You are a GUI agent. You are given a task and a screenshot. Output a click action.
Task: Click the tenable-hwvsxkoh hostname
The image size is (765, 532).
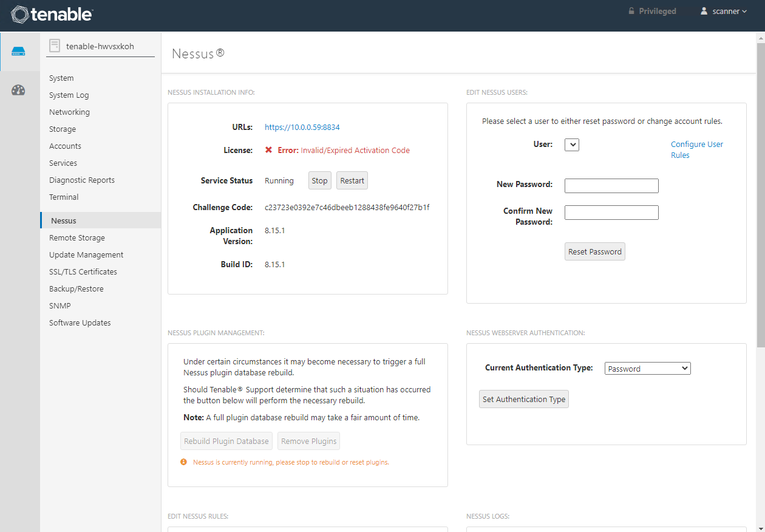tap(100, 46)
